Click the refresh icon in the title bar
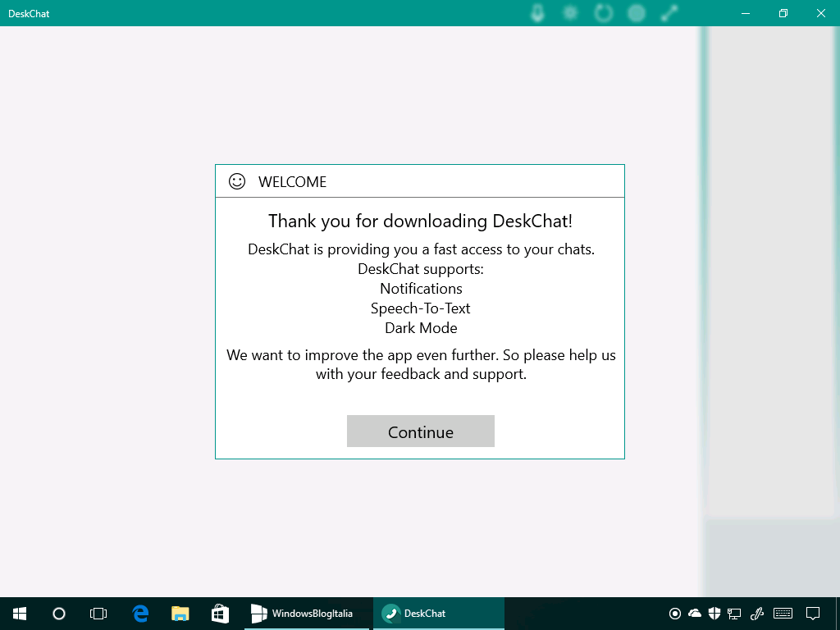The height and width of the screenshot is (630, 840). tap(604, 13)
